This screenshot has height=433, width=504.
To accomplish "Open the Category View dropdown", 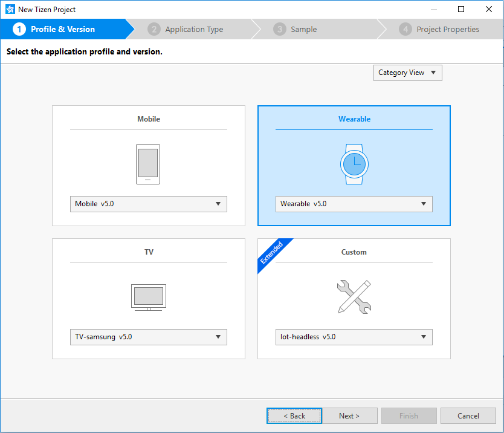I will point(407,73).
